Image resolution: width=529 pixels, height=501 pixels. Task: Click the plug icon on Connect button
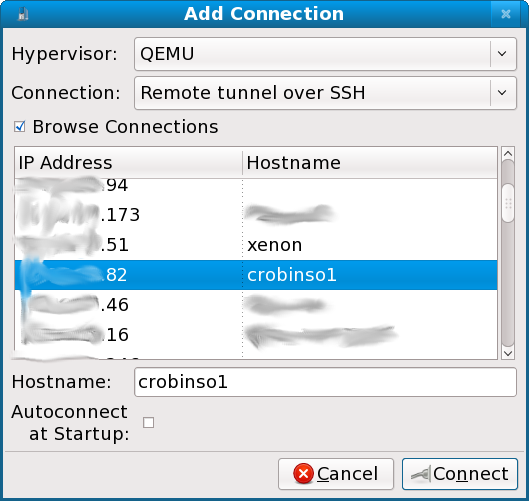point(420,474)
